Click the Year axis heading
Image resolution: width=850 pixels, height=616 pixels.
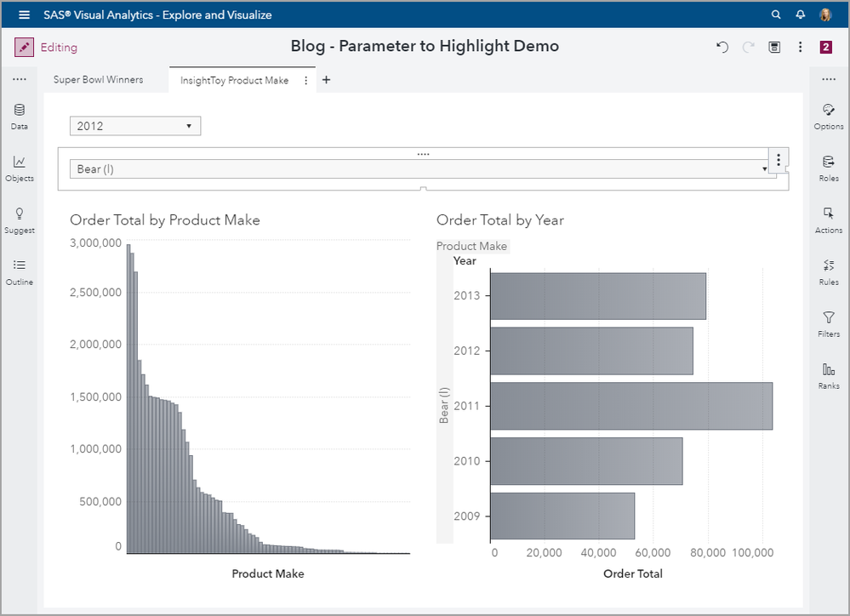point(465,261)
